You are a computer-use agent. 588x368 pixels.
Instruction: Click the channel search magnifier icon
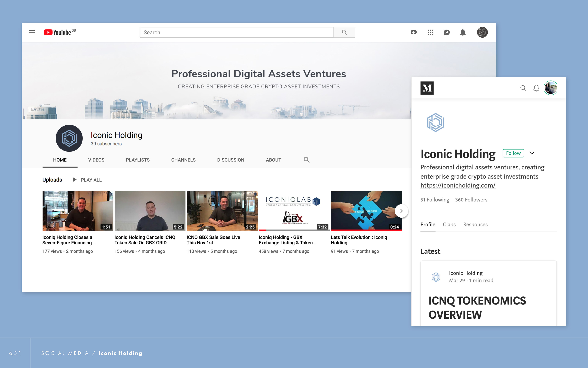click(307, 160)
